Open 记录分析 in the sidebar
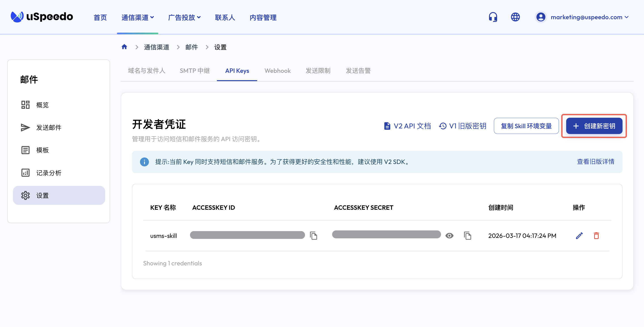This screenshot has height=327, width=644. pyautogui.click(x=49, y=173)
